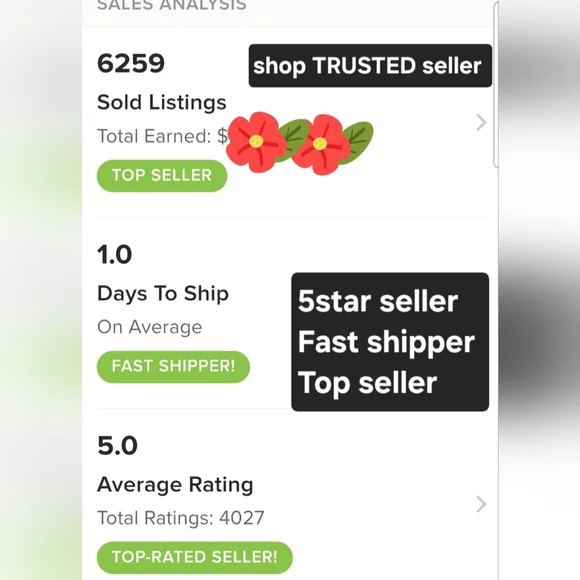Tap the Total Earned text
The image size is (580, 580).
click(162, 136)
